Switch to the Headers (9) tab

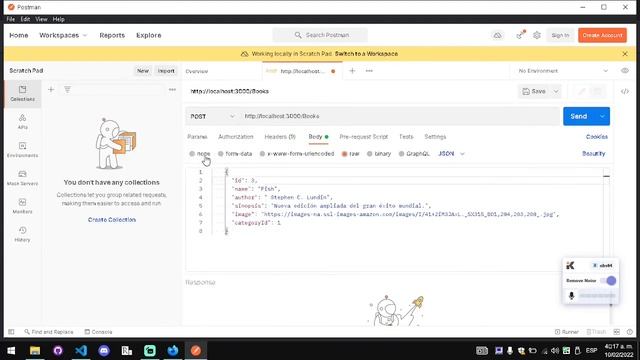(280, 137)
